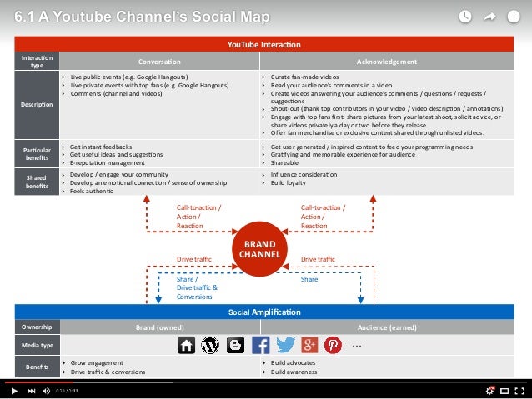Open the player settings gear
Image resolution: width=532 pixels, height=399 pixels.
[490, 391]
